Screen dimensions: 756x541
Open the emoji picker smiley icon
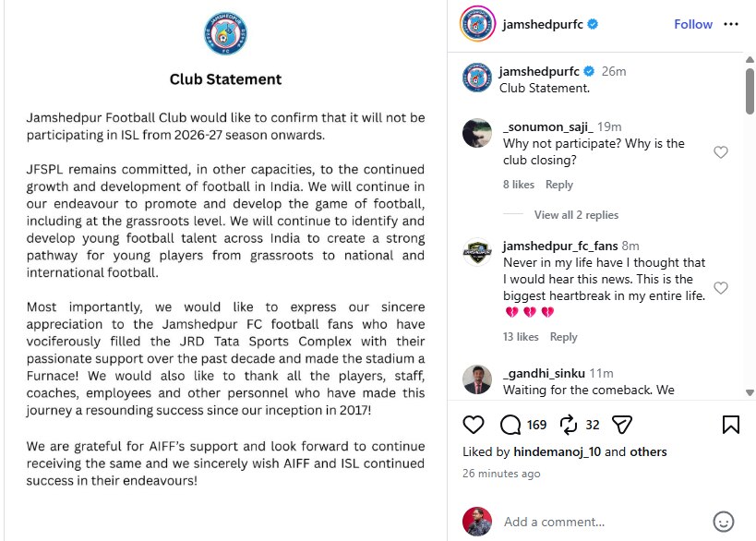point(723,522)
